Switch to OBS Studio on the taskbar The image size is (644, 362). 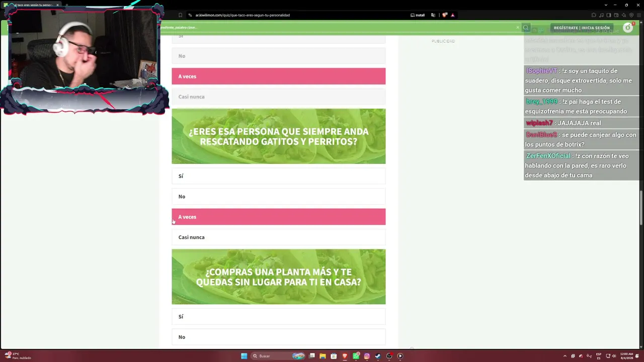pos(389,356)
